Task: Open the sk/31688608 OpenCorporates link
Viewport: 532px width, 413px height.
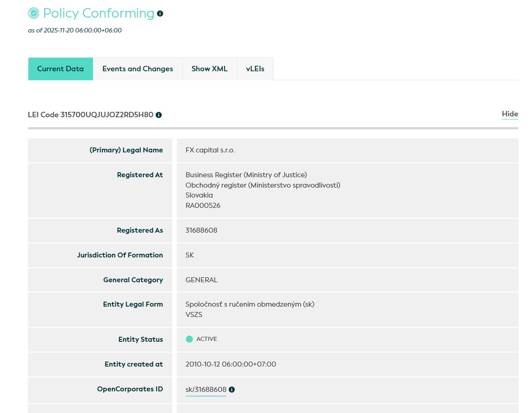Action: click(x=206, y=390)
